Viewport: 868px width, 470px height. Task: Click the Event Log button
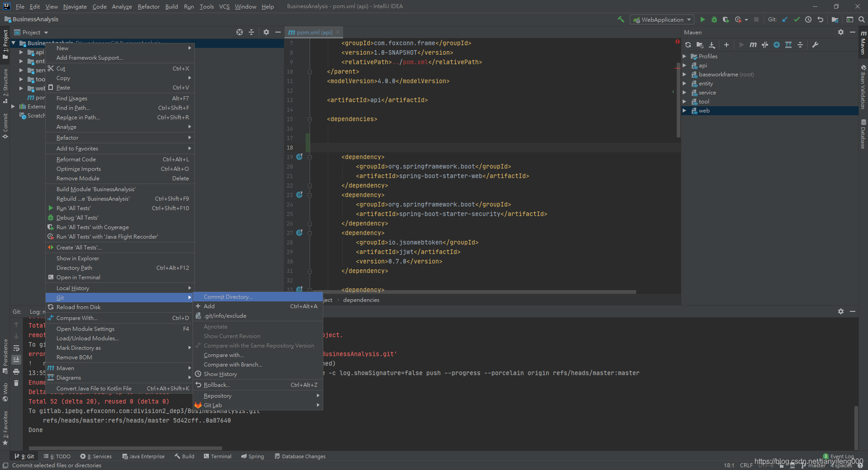point(839,456)
